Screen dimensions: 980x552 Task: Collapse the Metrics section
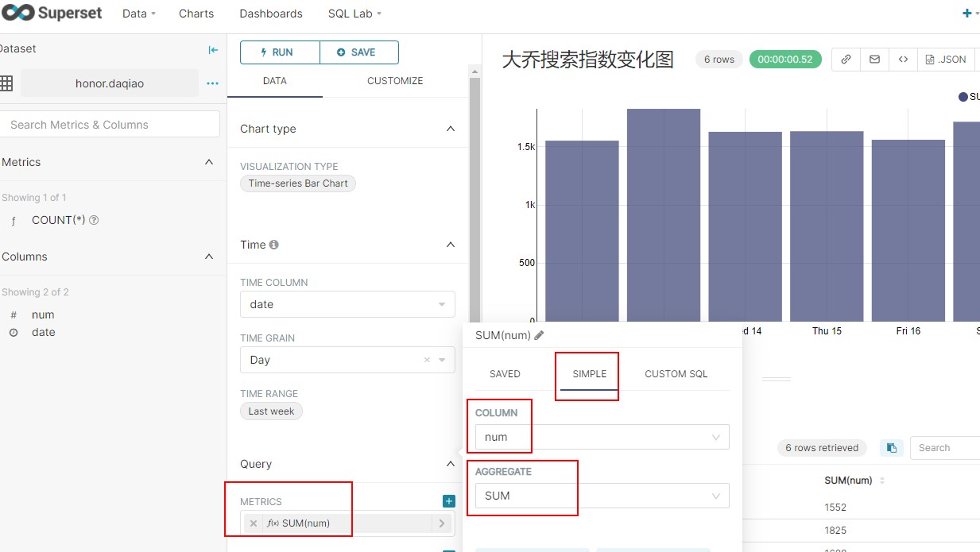tap(209, 162)
